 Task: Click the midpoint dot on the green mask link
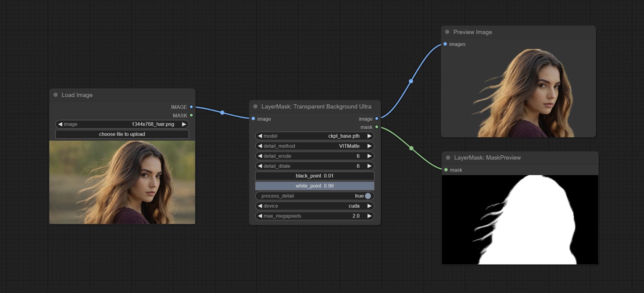(x=411, y=148)
